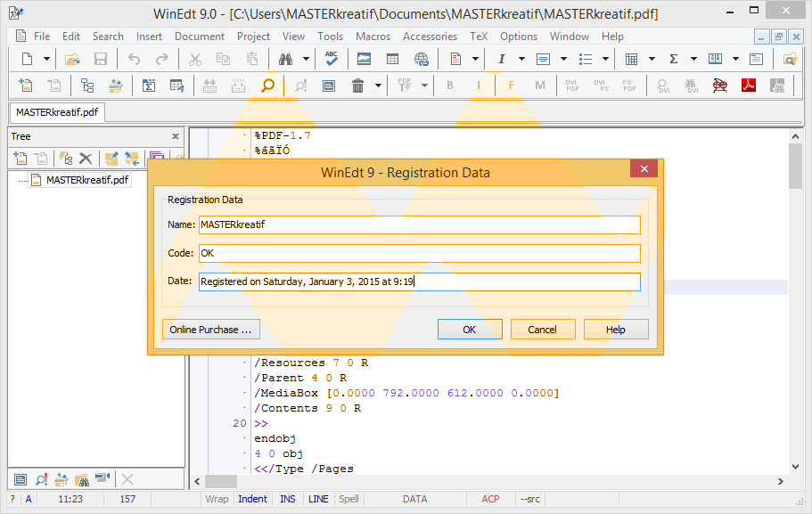Click the Open file folder icon

(72, 59)
